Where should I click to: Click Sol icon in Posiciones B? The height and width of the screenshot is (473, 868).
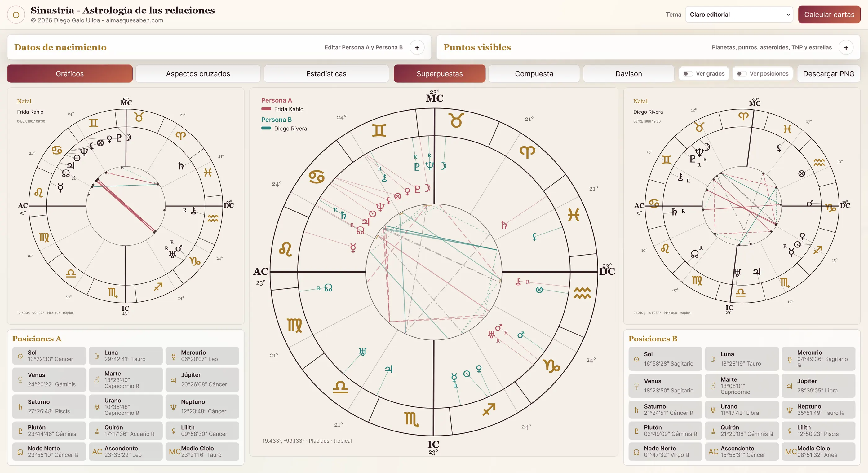636,359
